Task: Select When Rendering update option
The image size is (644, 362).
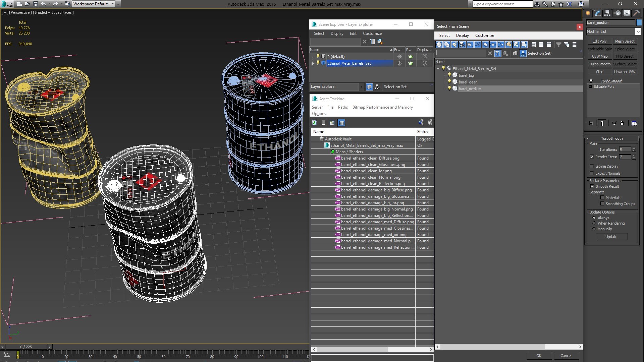Action: pyautogui.click(x=594, y=223)
